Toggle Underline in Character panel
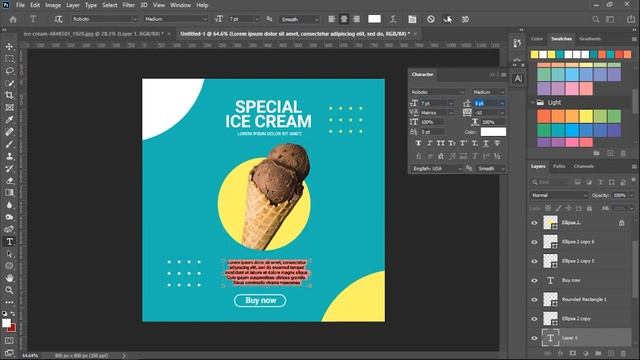This screenshot has height=360, width=640. tap(486, 143)
